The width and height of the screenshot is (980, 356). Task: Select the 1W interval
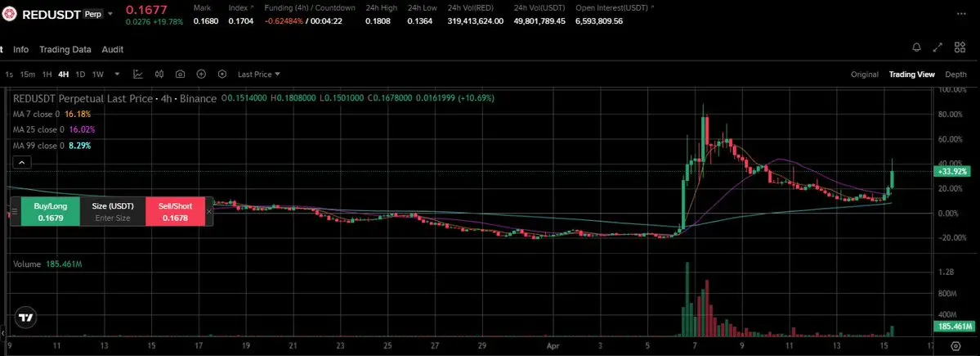pos(97,74)
